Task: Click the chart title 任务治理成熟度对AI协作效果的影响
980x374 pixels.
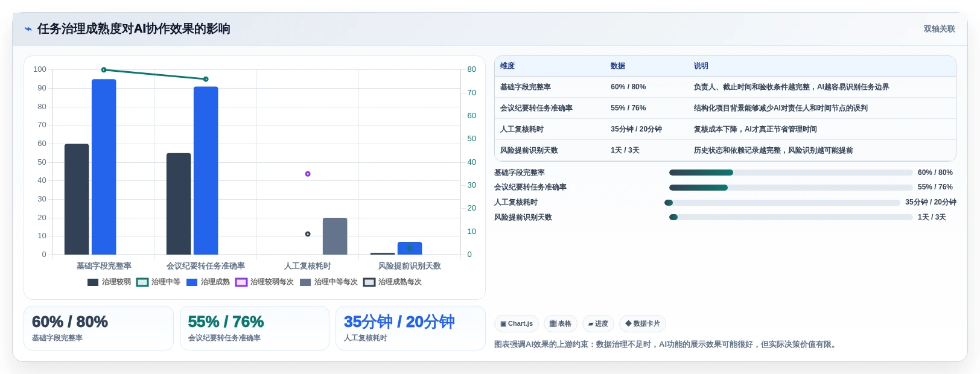Action: [x=134, y=29]
